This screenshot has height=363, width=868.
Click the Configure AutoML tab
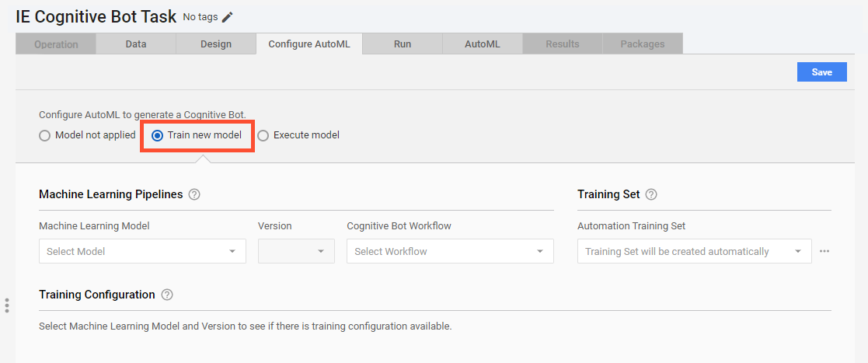click(x=309, y=44)
